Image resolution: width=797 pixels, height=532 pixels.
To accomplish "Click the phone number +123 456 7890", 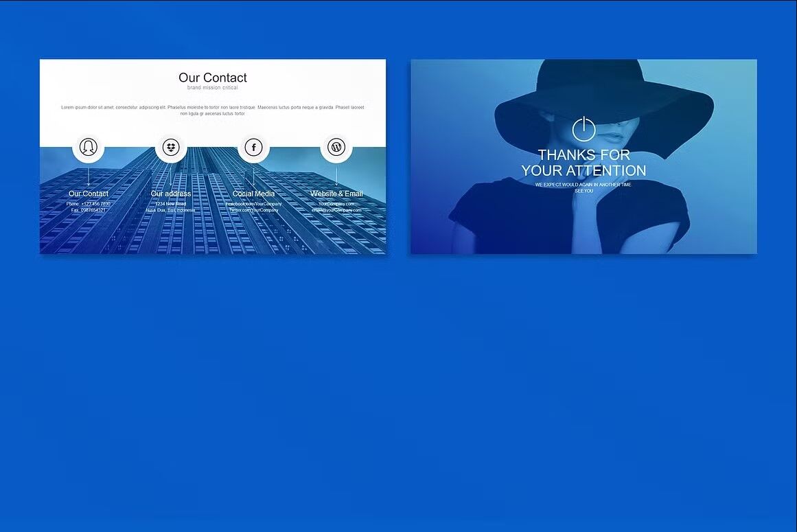I will click(95, 204).
